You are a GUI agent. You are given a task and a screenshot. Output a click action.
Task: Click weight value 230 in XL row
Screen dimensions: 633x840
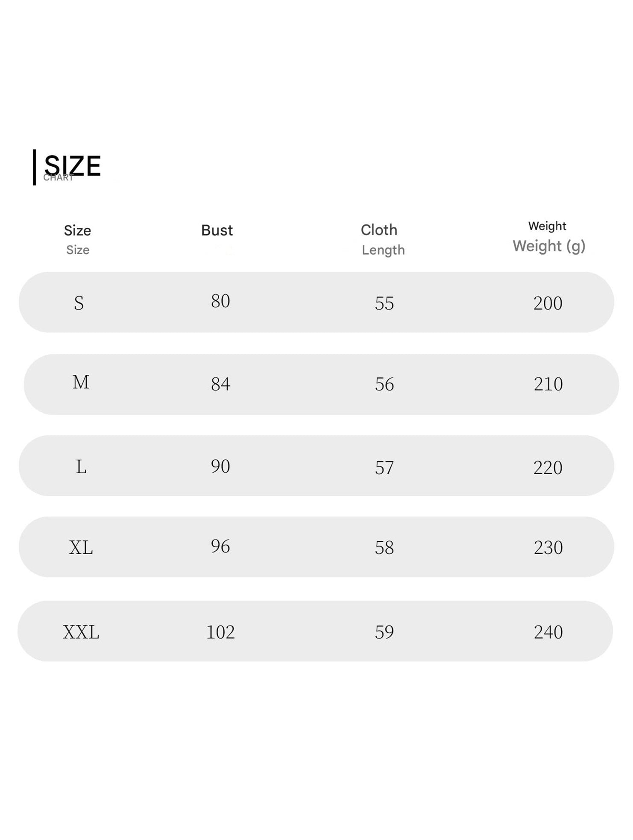click(548, 548)
